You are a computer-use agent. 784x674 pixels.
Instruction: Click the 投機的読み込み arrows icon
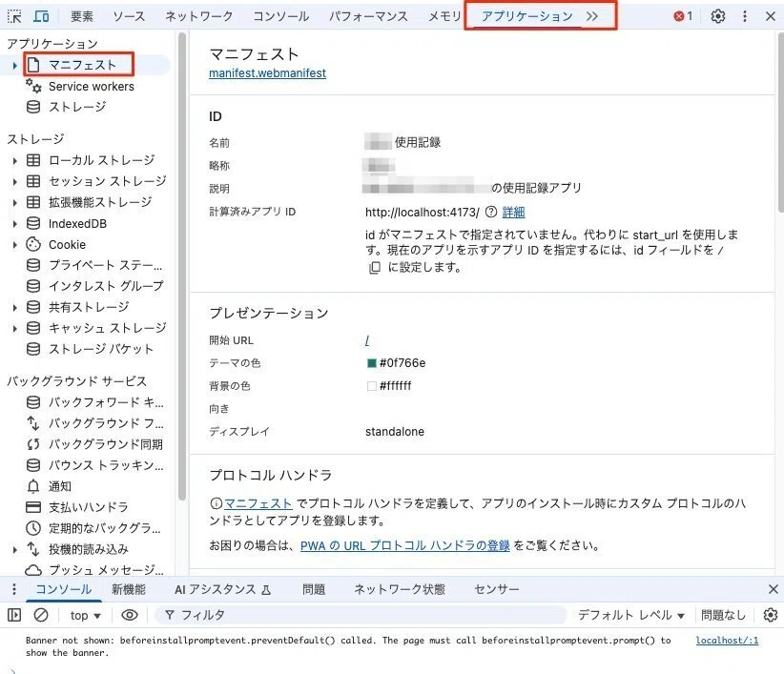(x=33, y=549)
